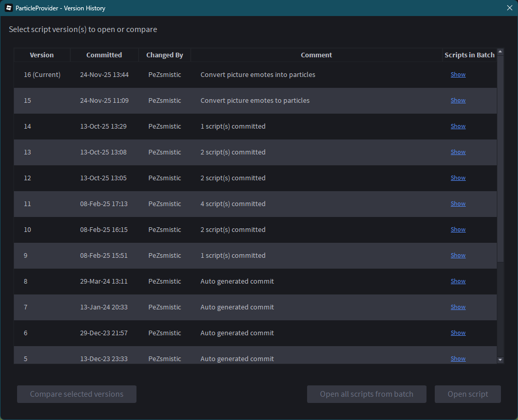Sort by the Version column header
The image size is (518, 420).
point(42,55)
